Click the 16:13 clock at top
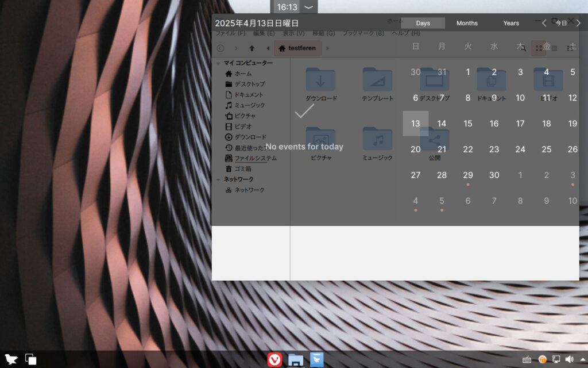This screenshot has height=368, width=588. (x=287, y=7)
